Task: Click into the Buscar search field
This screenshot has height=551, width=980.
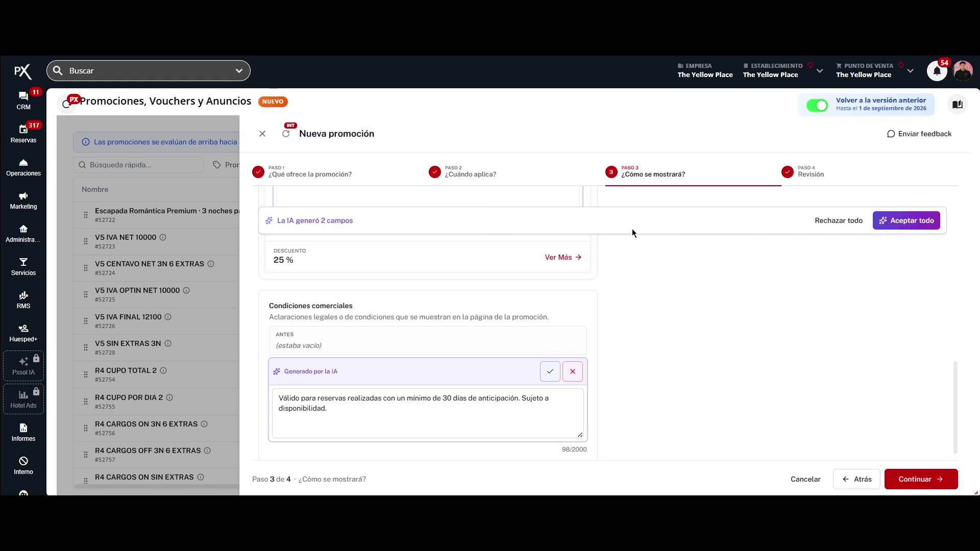Action: coord(148,71)
